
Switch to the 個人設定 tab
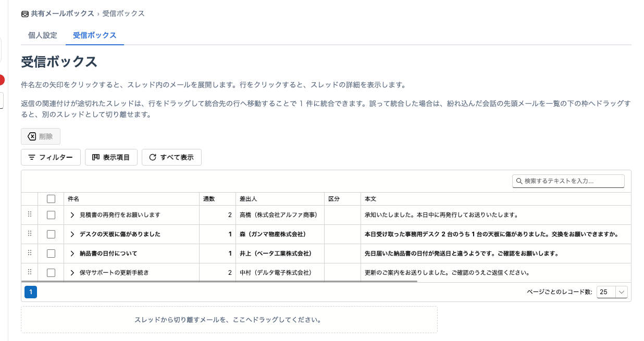pos(43,35)
